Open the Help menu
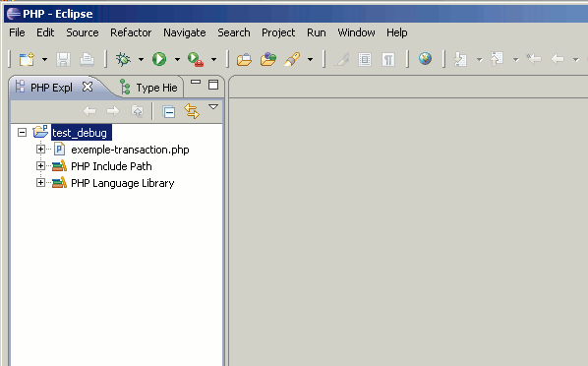The height and width of the screenshot is (366, 588). click(396, 32)
